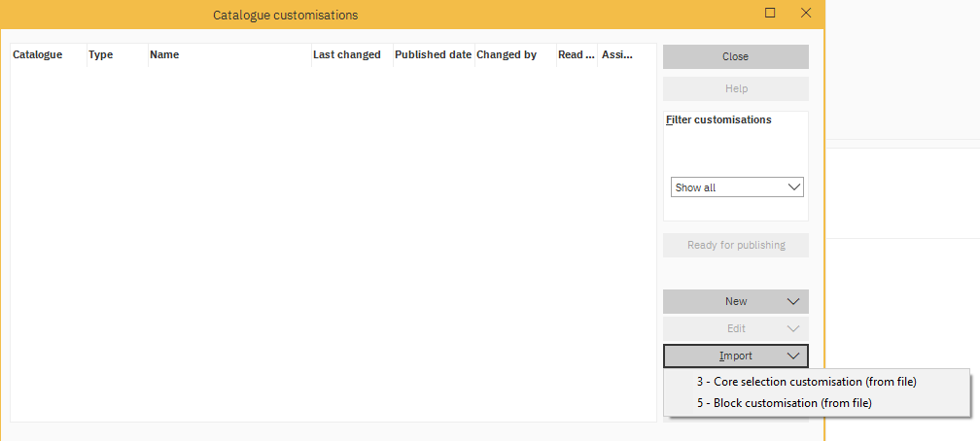Image resolution: width=980 pixels, height=441 pixels.
Task: Select 3 - Core selection customisation (from file)
Action: pos(806,382)
